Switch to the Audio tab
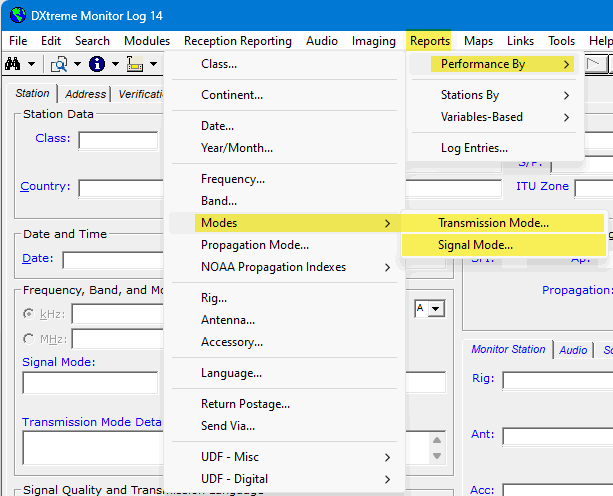This screenshot has height=496, width=613. [x=573, y=350]
